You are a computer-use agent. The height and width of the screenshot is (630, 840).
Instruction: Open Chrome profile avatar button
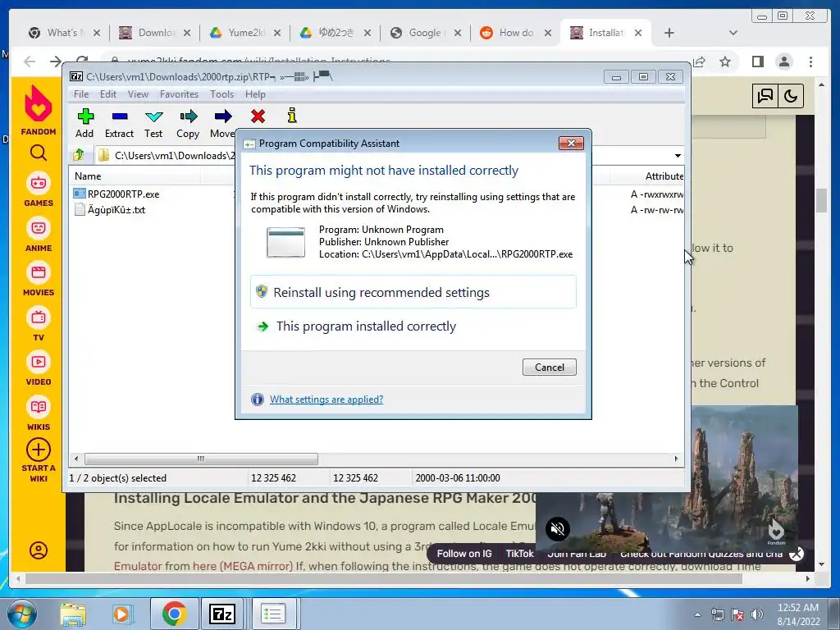tap(783, 62)
